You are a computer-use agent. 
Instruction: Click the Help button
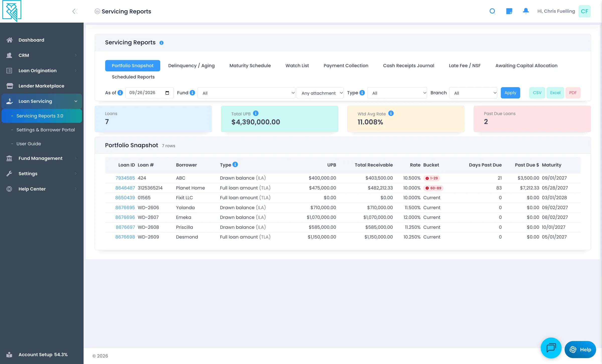tap(580, 350)
